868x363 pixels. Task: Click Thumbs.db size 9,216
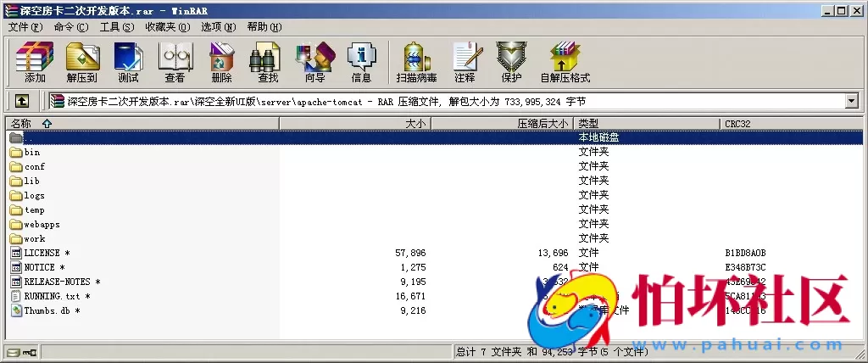413,310
